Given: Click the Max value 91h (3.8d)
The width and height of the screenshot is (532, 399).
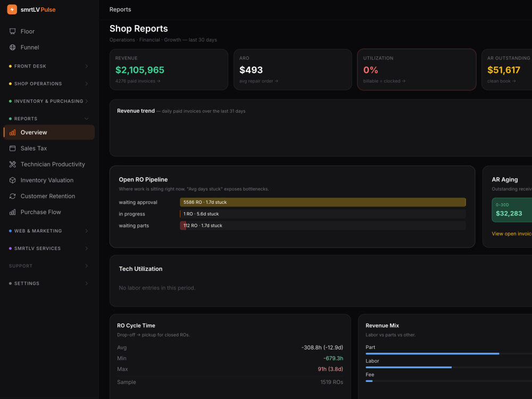Looking at the screenshot, I should (330, 369).
